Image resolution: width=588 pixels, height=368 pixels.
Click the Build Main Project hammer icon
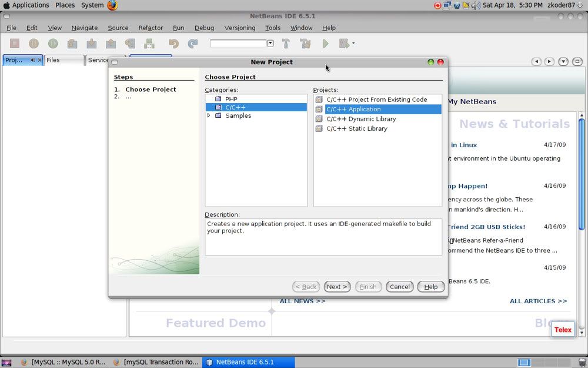coord(286,44)
